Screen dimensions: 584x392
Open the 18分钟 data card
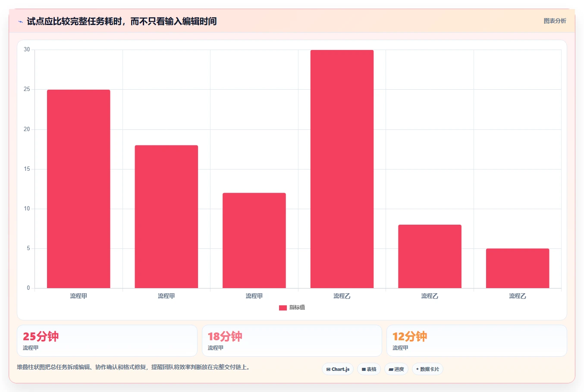point(292,341)
